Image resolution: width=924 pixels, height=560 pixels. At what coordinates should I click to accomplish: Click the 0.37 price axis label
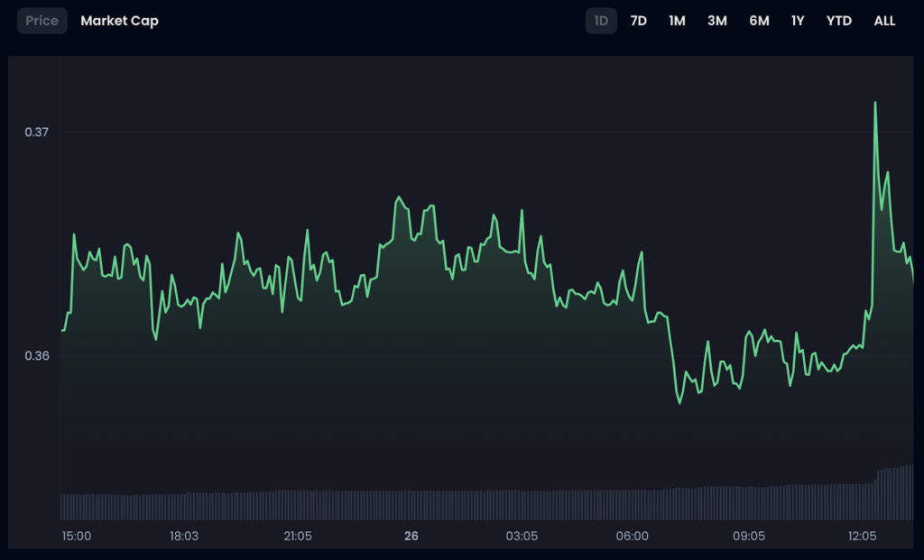pos(37,133)
